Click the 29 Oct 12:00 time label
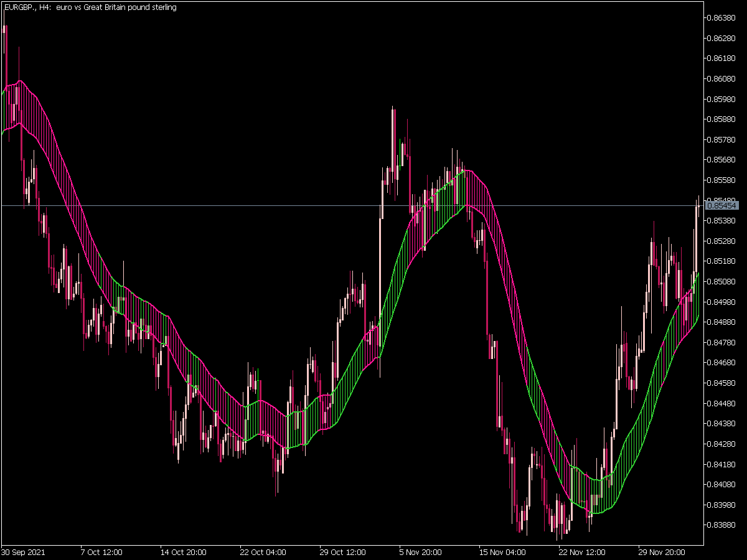 click(x=342, y=552)
